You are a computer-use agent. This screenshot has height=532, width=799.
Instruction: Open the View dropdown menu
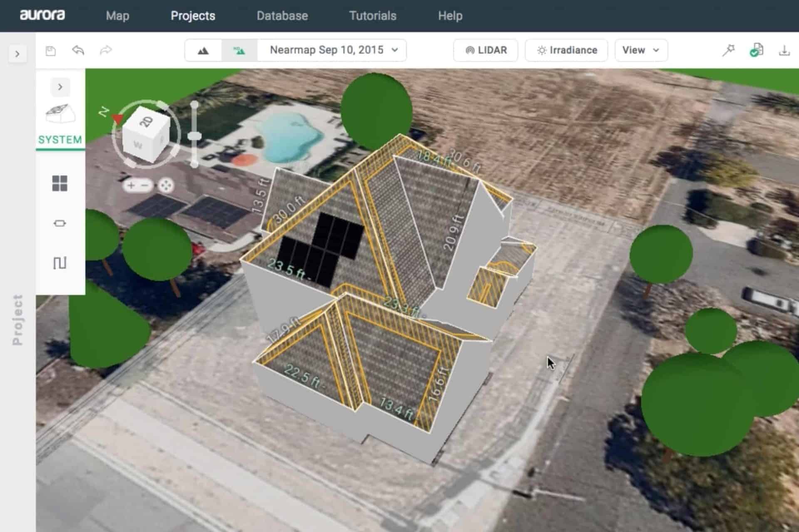[x=641, y=50]
